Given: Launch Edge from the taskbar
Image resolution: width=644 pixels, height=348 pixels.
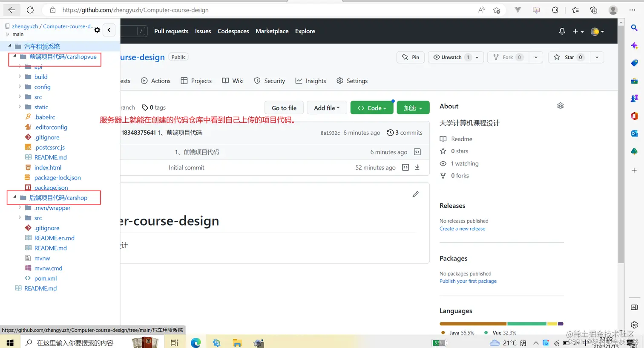Looking at the screenshot, I should pos(196,342).
